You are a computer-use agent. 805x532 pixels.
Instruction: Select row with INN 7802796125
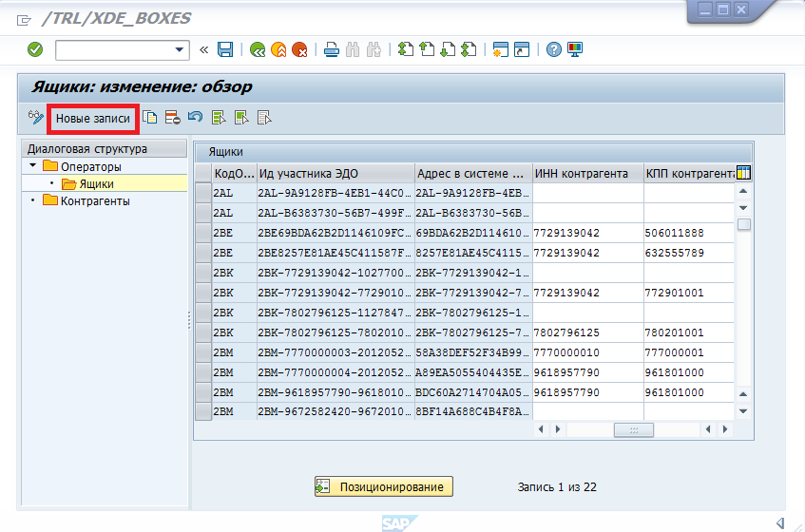coord(202,332)
